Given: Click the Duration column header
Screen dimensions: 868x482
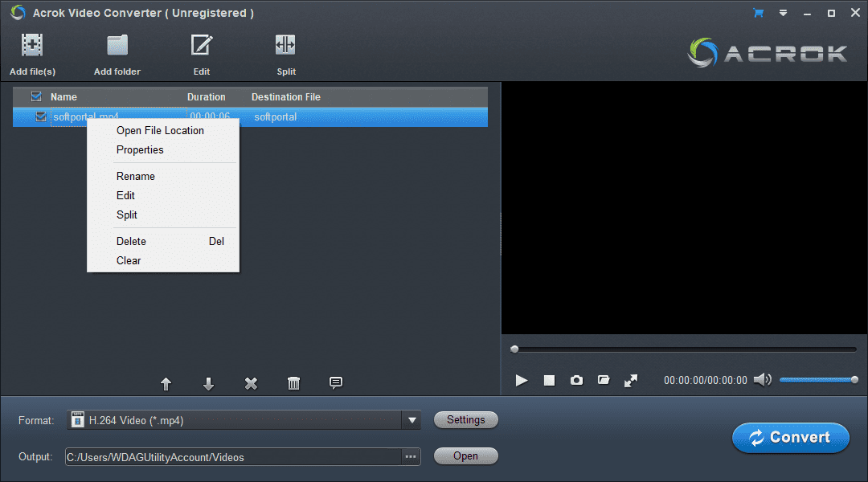Looking at the screenshot, I should (206, 97).
